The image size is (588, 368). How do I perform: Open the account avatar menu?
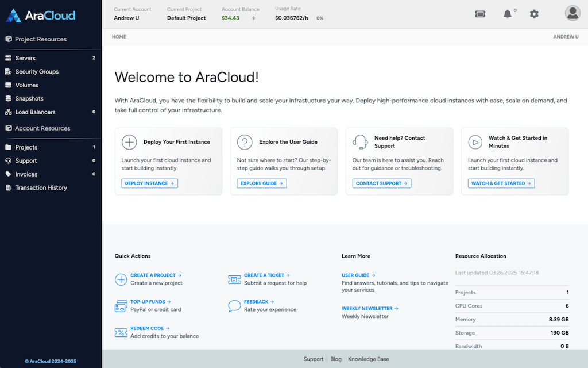click(572, 13)
